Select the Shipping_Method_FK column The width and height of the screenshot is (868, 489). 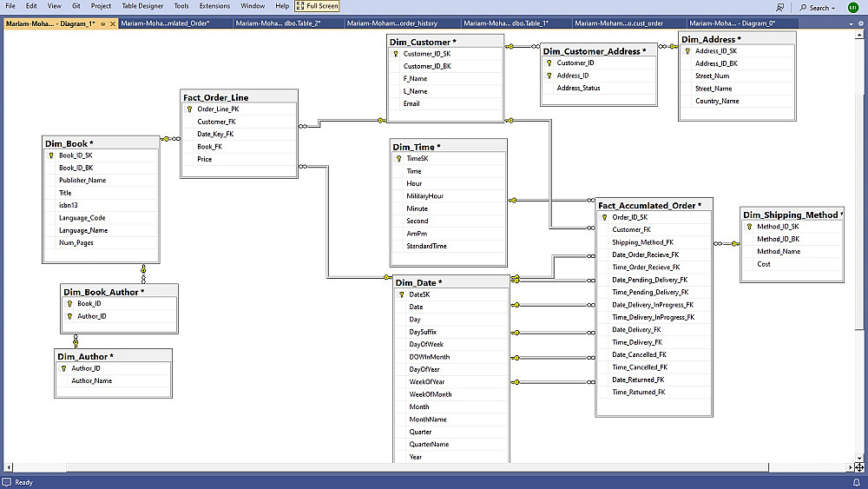pyautogui.click(x=654, y=242)
